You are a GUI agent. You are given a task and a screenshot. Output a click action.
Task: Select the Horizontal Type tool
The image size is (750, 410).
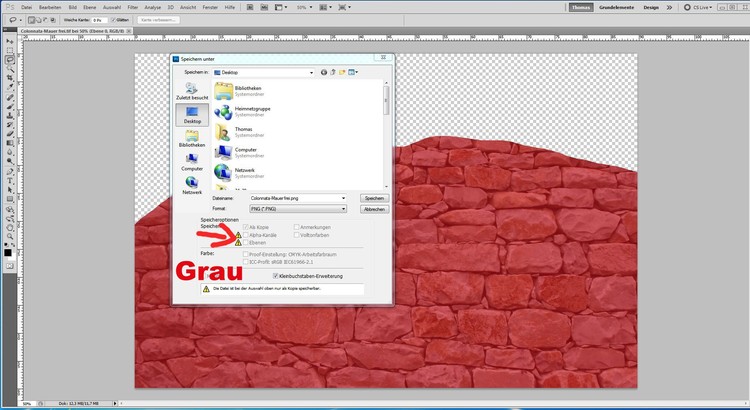(x=10, y=181)
